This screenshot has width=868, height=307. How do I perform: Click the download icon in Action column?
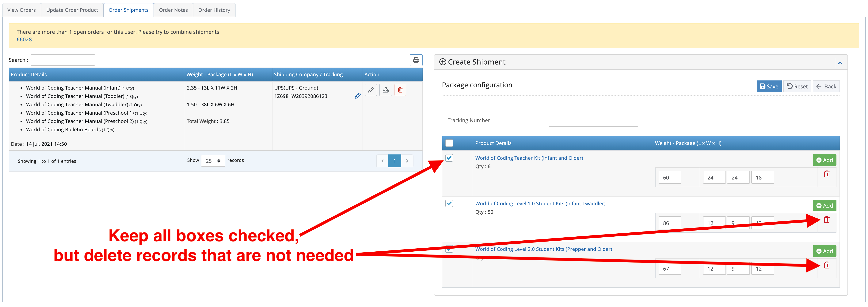click(x=386, y=90)
